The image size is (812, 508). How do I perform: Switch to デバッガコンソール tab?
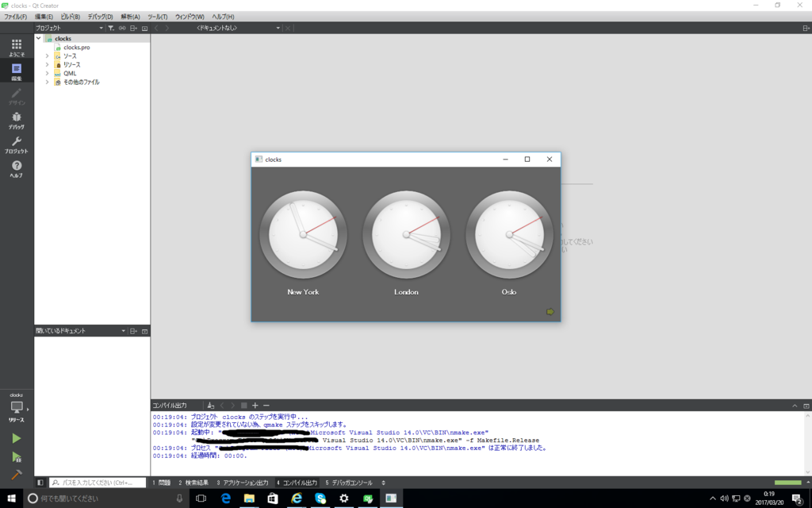tap(349, 483)
